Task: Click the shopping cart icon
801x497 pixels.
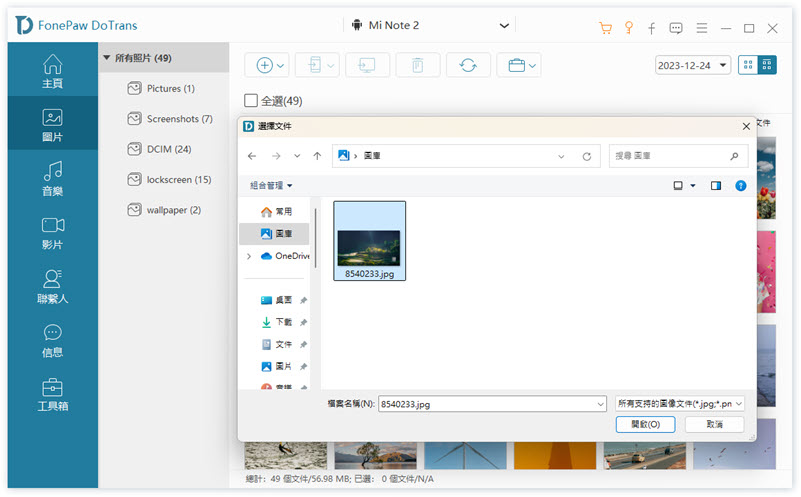Action: 605,28
